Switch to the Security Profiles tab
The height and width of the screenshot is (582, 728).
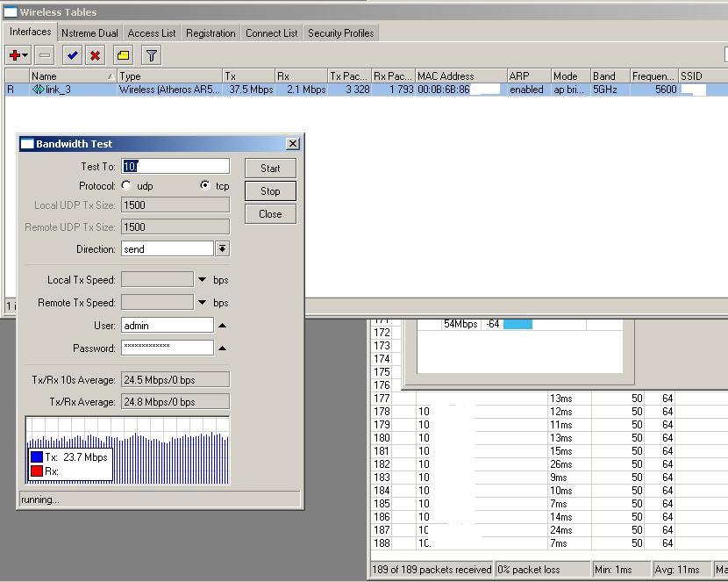pyautogui.click(x=341, y=33)
